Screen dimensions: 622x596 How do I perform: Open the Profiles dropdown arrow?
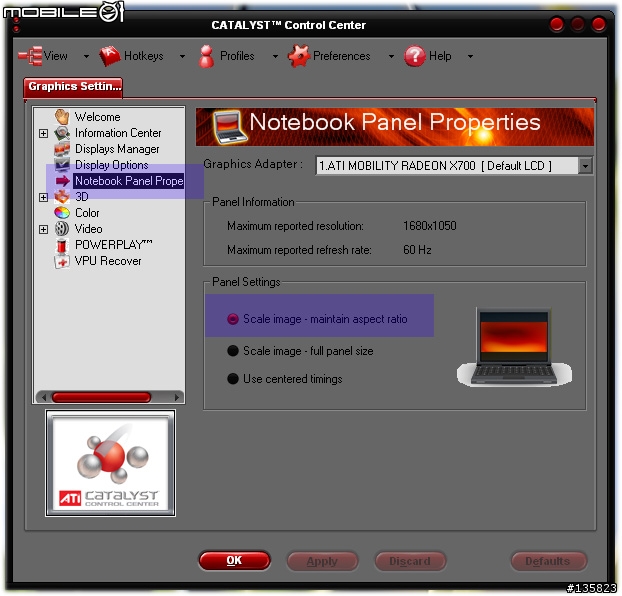point(275,56)
